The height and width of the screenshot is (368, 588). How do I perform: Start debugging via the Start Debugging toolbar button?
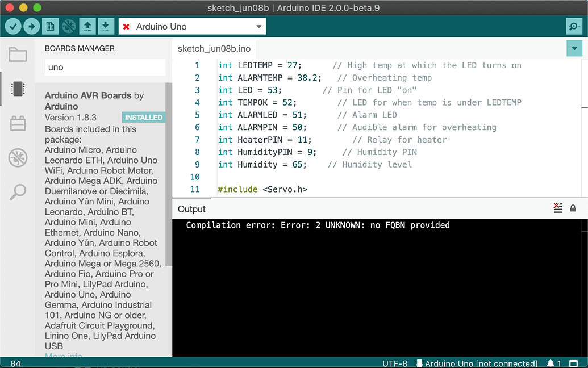(x=69, y=26)
